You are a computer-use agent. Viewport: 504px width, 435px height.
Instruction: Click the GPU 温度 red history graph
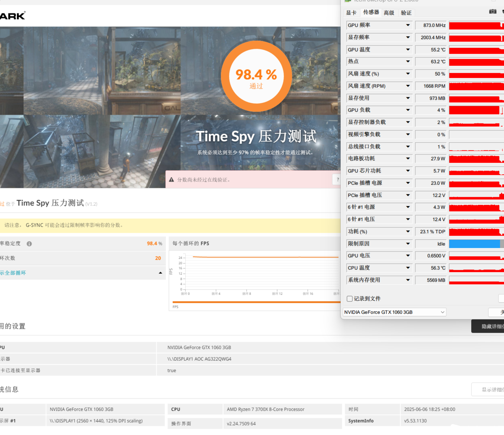[476, 50]
